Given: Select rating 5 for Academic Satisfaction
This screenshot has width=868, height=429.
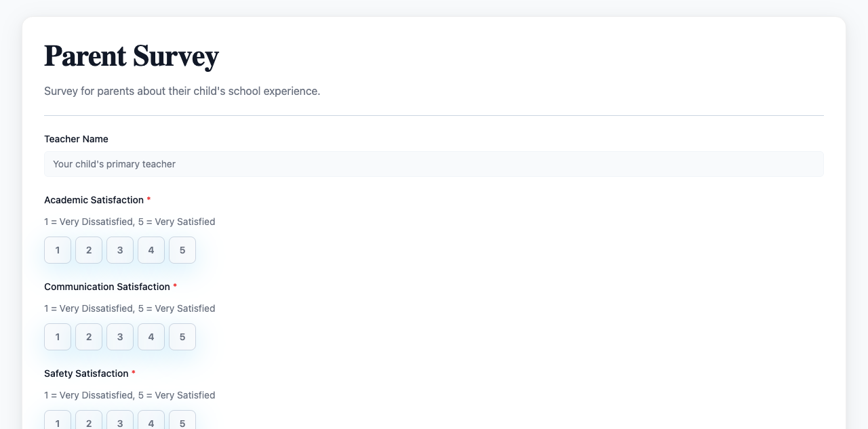Looking at the screenshot, I should pos(182,250).
